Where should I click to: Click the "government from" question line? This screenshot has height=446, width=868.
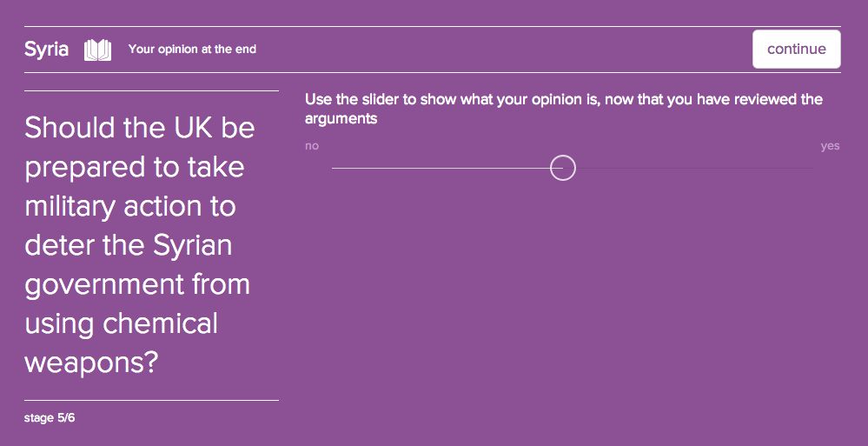point(137,284)
